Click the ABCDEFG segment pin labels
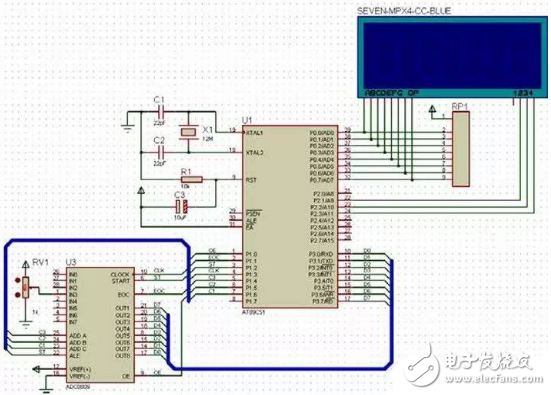This screenshot has width=551, height=395. 384,93
